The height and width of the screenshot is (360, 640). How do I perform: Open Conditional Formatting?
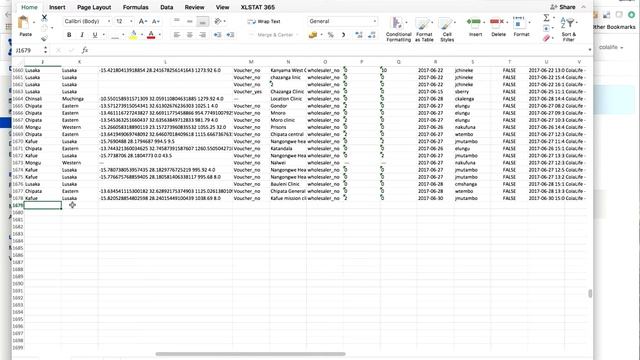click(398, 29)
